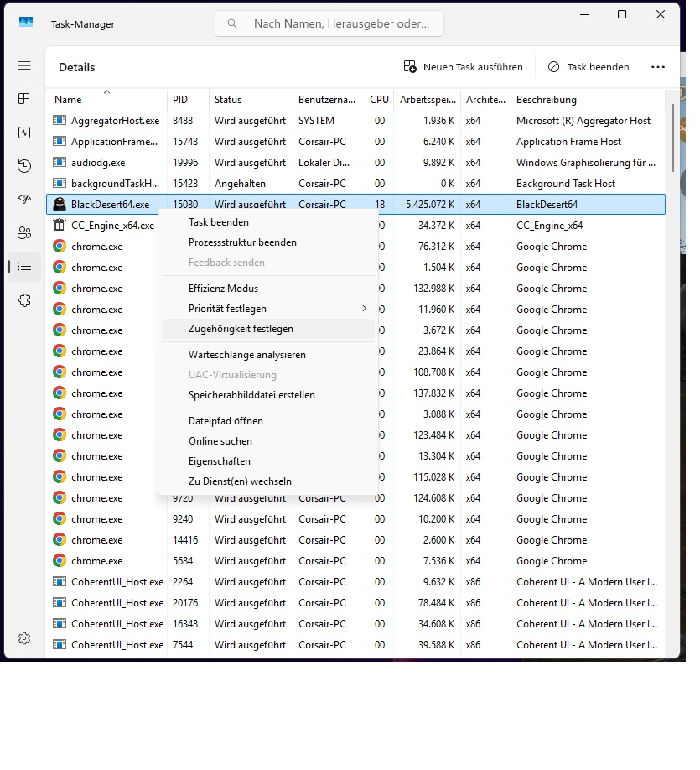The width and height of the screenshot is (700, 770).
Task: Click the AggregatorHost.exe process icon
Action: (x=60, y=120)
